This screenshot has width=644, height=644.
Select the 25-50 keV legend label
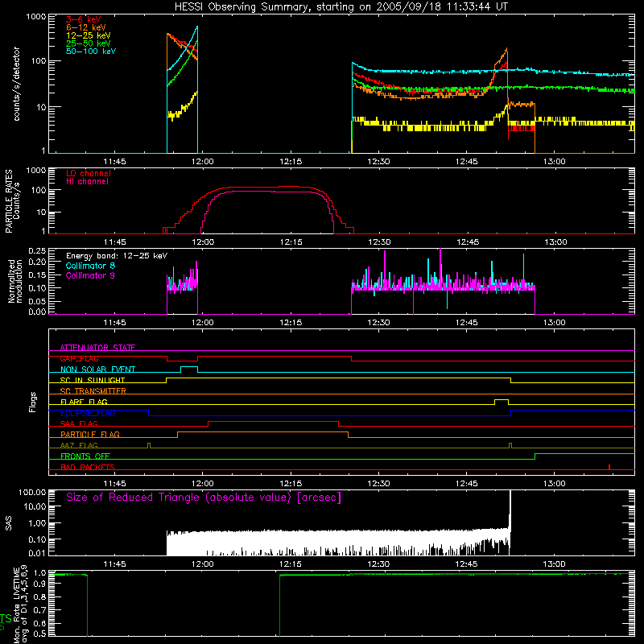pos(89,43)
